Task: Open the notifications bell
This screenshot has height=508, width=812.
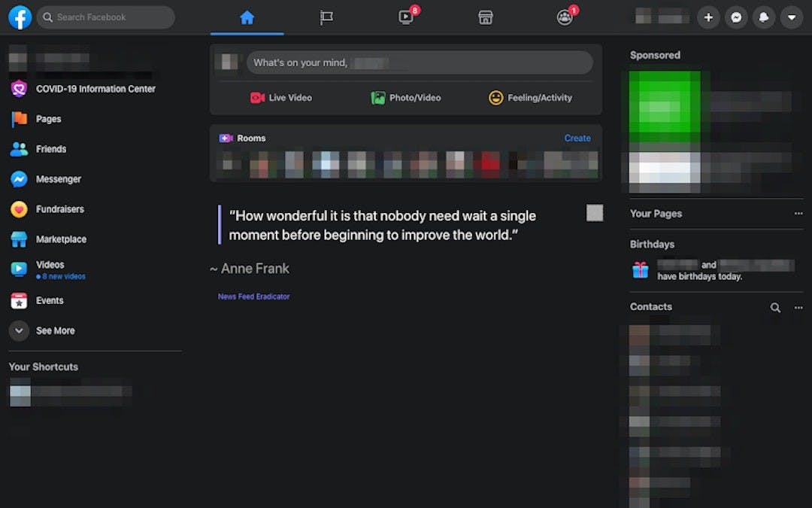Action: [x=764, y=17]
